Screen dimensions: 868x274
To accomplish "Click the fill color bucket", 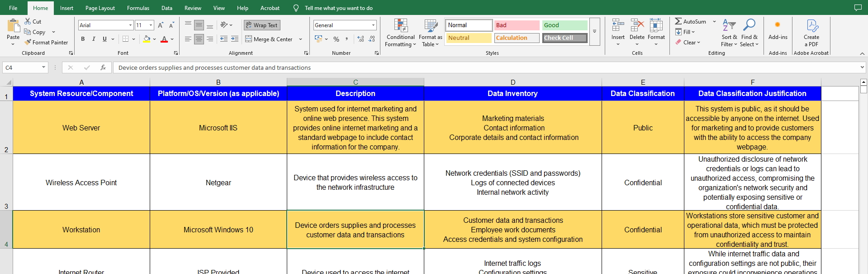I will (x=147, y=39).
